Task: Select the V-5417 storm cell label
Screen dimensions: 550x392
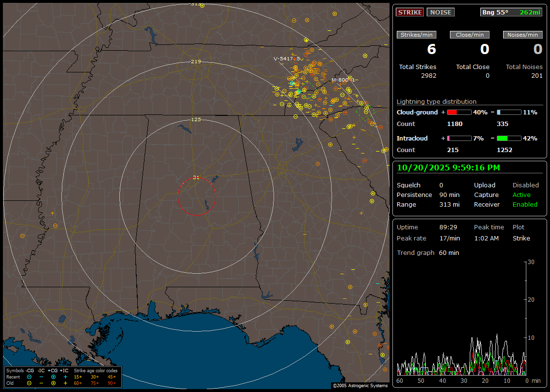Action: point(283,58)
